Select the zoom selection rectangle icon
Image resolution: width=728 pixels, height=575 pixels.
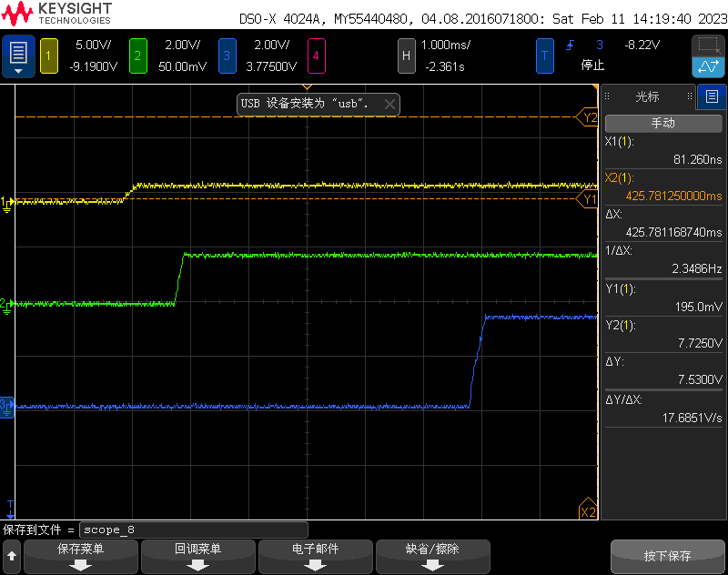click(x=708, y=45)
